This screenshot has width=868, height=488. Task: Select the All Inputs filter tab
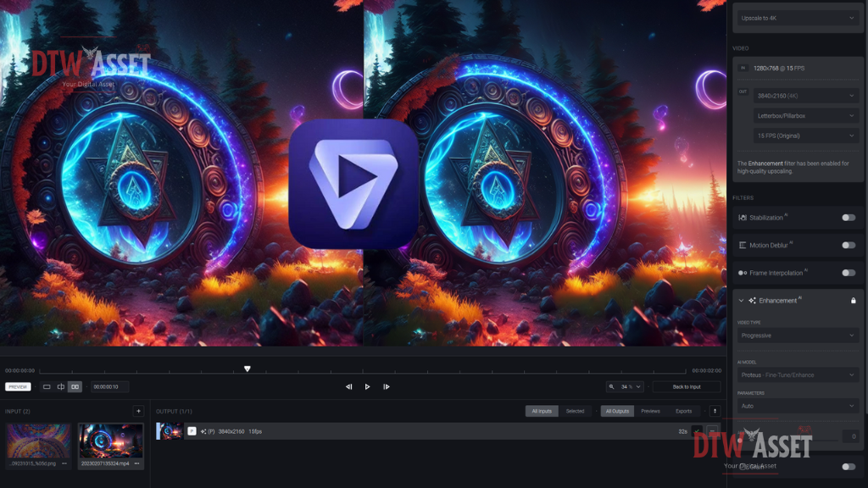pos(542,411)
